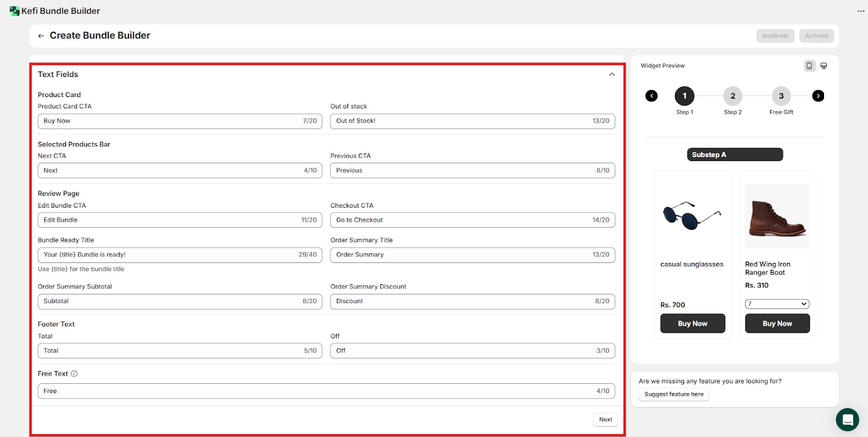The width and height of the screenshot is (868, 437).
Task: Click the previous step arrow in preview
Action: pos(652,96)
